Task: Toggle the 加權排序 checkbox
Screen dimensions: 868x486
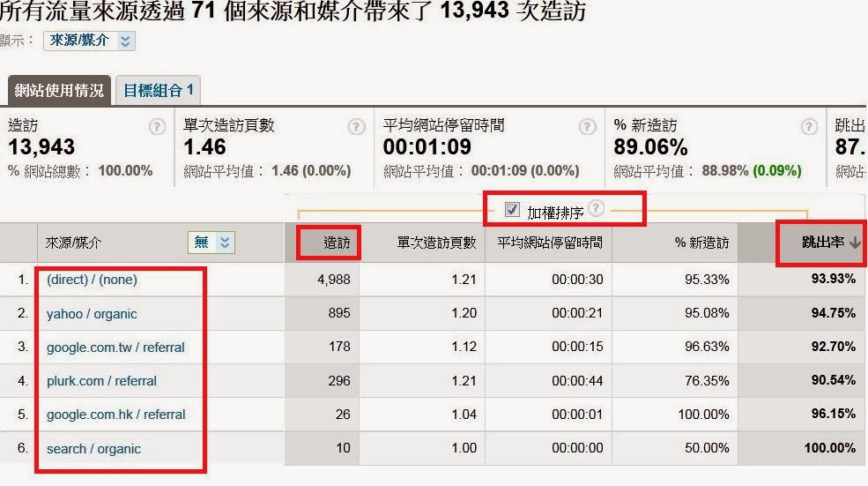Action: coord(512,209)
